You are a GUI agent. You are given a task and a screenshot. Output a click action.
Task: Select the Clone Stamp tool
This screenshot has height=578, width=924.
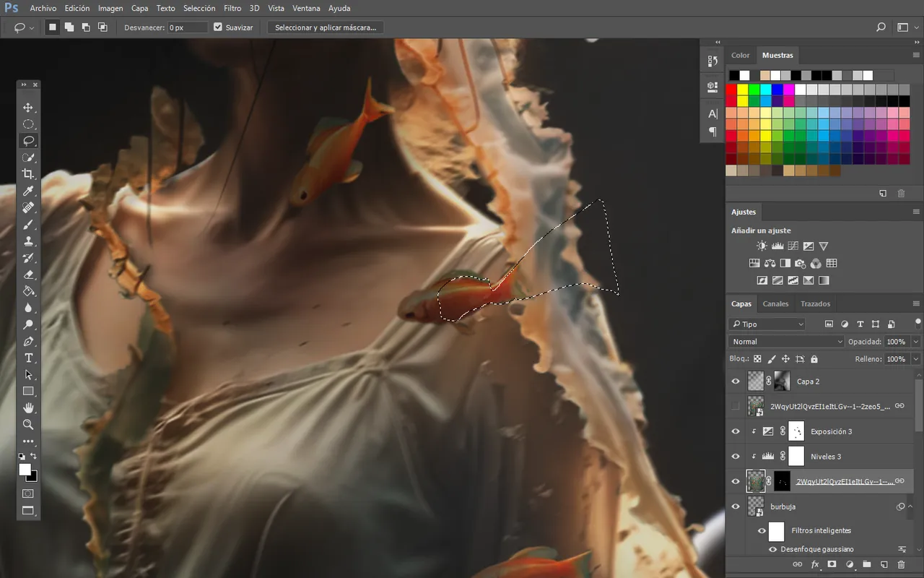tap(28, 241)
